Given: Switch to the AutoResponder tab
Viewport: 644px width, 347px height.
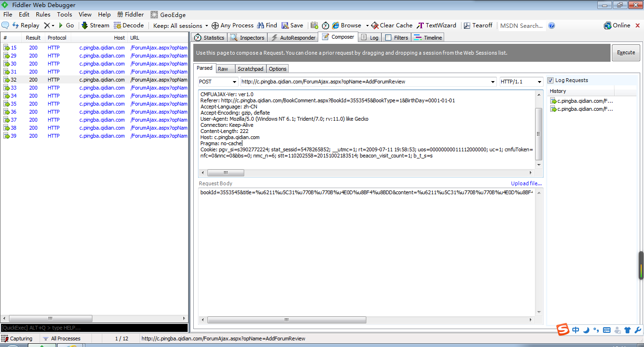Looking at the screenshot, I should pyautogui.click(x=293, y=38).
